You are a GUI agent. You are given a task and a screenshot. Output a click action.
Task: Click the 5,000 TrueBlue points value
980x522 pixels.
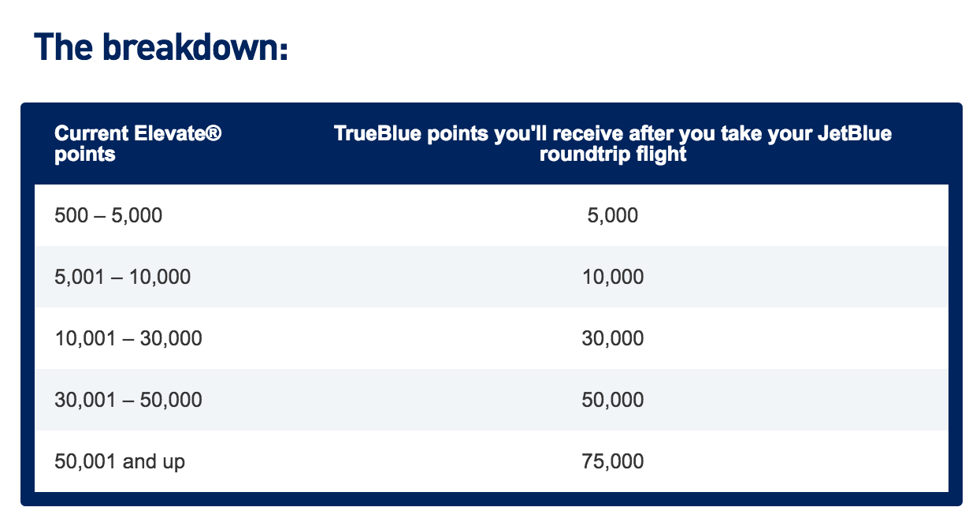612,215
